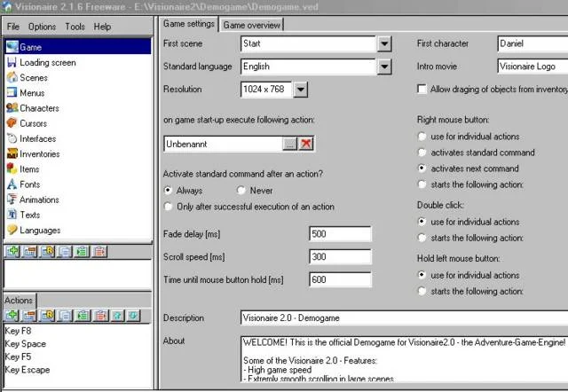The height and width of the screenshot is (392, 568).
Task: Choose 'Only after successful execution of an action'
Action: (168, 207)
